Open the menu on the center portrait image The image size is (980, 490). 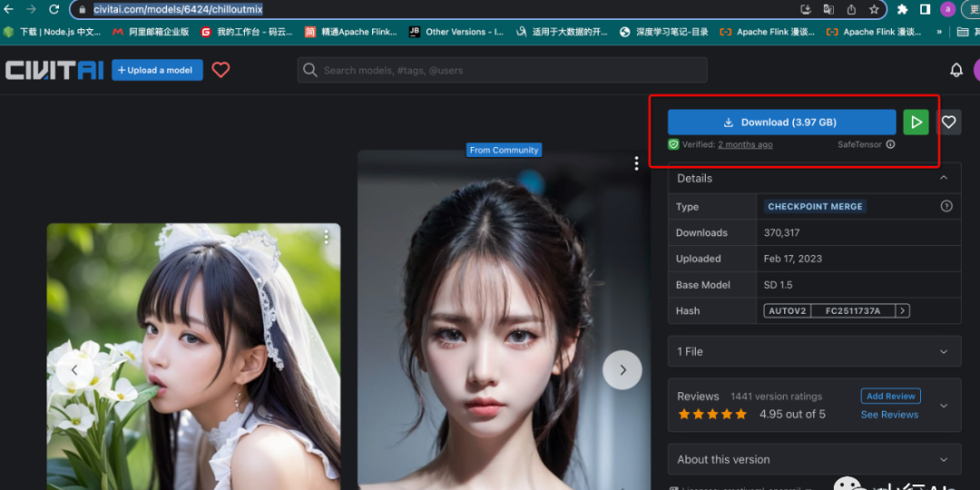tap(636, 163)
